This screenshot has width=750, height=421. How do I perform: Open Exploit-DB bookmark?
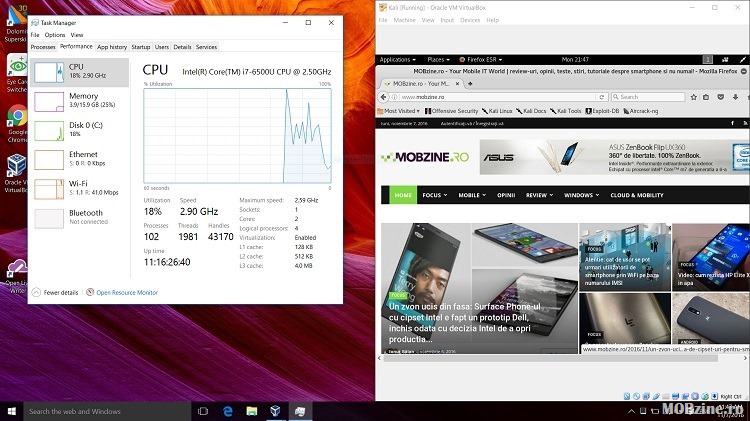click(x=602, y=111)
